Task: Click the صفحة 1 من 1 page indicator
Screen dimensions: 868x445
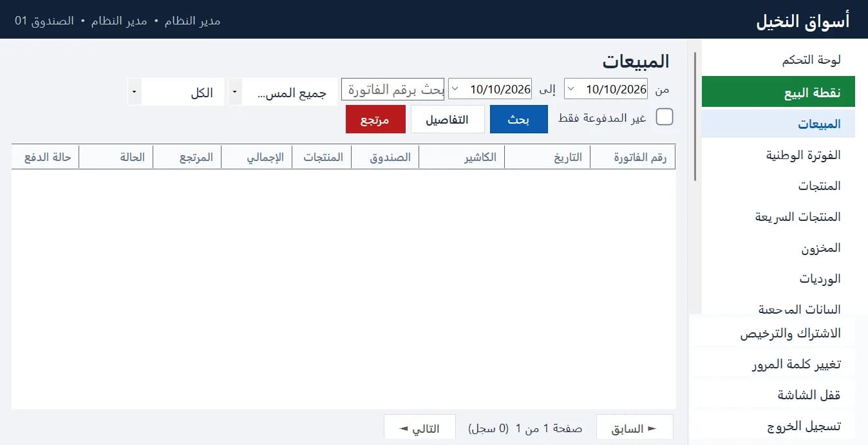Action: (549, 429)
